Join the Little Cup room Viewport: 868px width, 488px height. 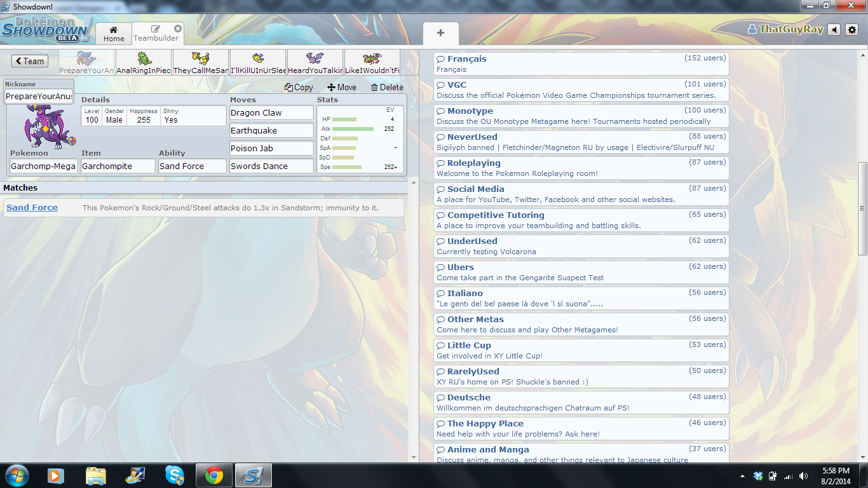coord(581,350)
